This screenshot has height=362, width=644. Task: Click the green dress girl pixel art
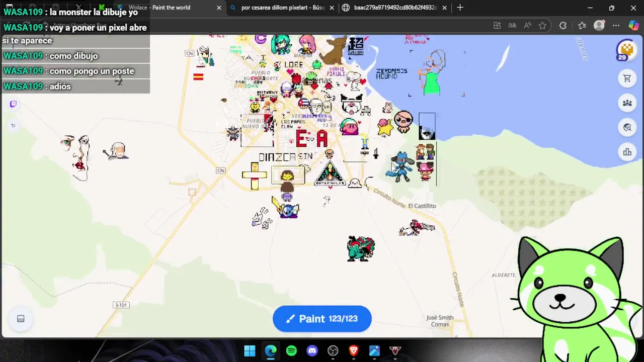point(433,73)
